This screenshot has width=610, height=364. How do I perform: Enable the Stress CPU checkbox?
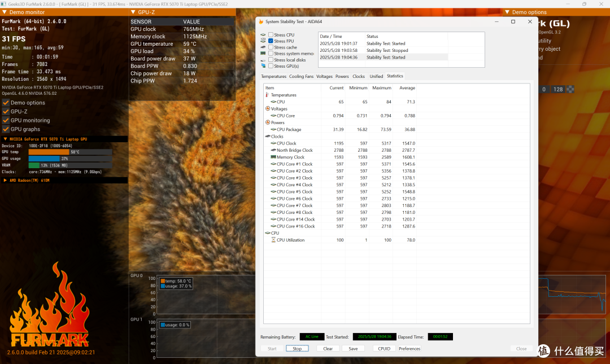coord(271,34)
